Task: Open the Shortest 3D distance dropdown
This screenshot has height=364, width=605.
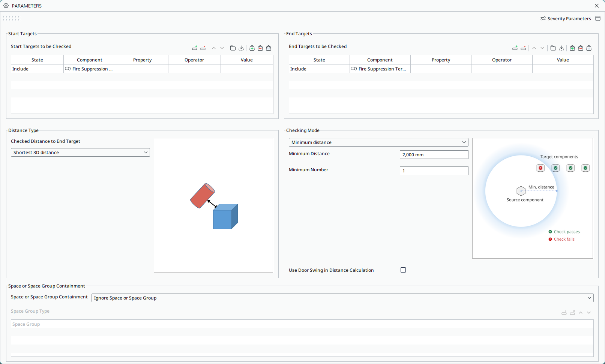Action: coord(80,153)
